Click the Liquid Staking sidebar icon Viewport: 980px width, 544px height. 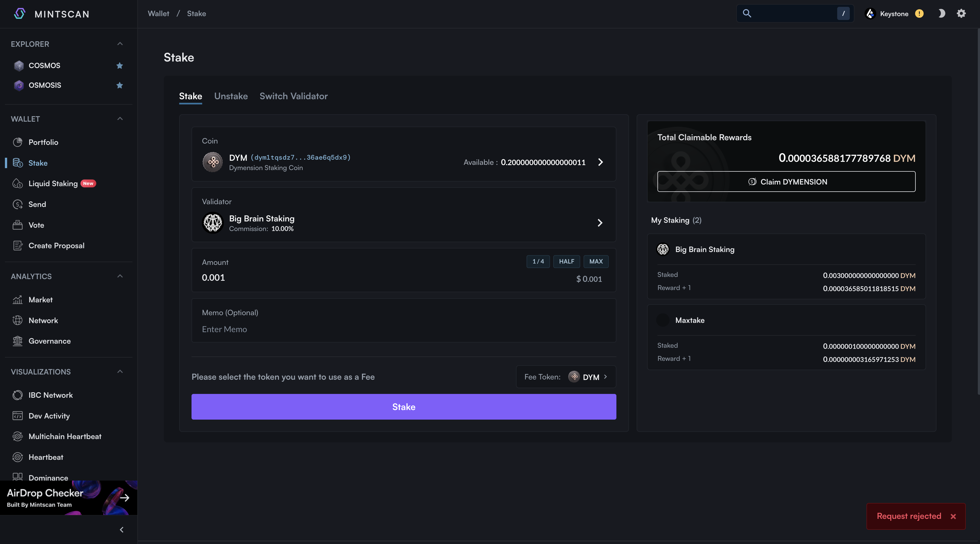tap(18, 184)
